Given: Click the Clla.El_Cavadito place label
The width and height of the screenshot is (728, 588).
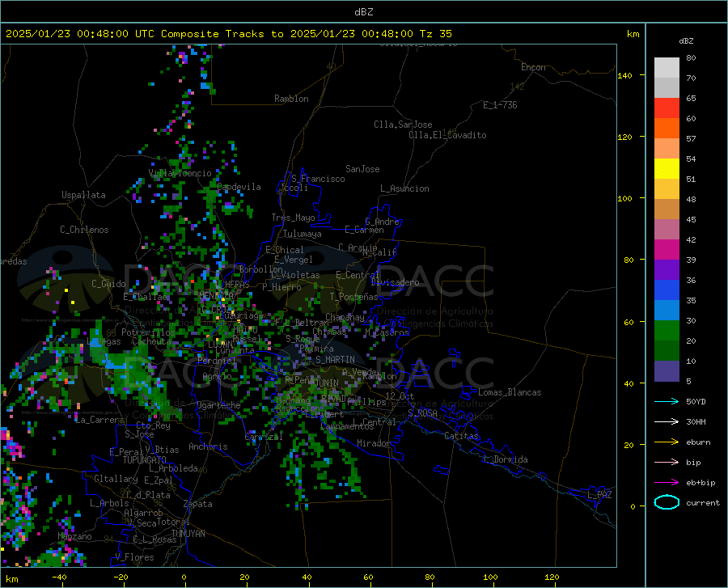Looking at the screenshot, I should (x=447, y=135).
